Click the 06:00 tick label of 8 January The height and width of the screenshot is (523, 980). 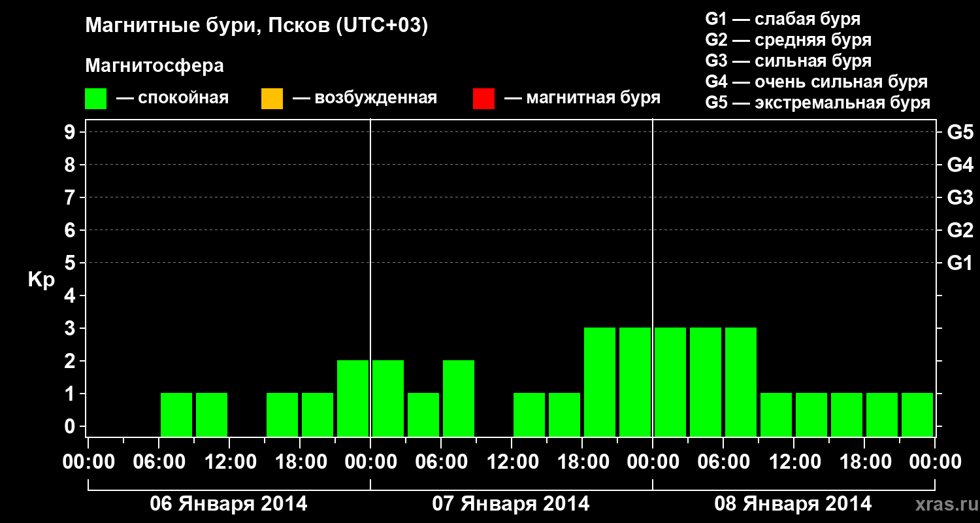click(x=723, y=462)
